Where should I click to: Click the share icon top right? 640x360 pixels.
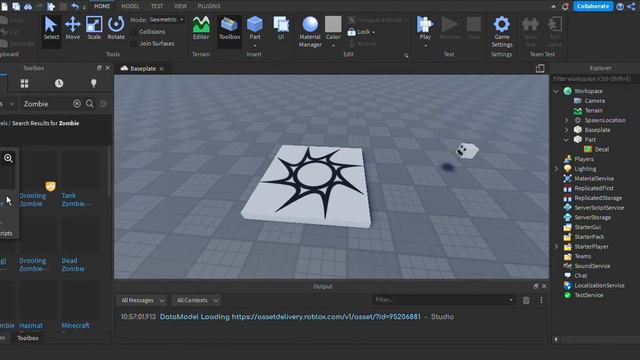631,6
